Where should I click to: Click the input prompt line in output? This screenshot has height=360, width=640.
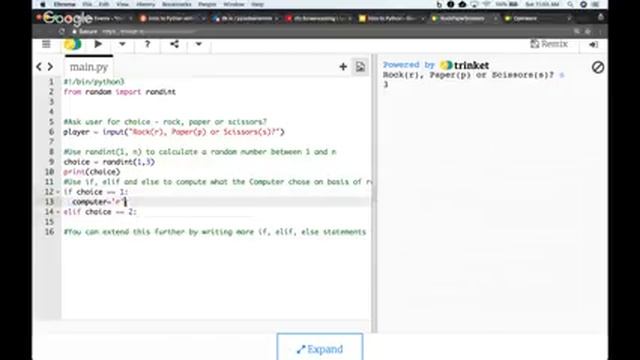(473, 75)
